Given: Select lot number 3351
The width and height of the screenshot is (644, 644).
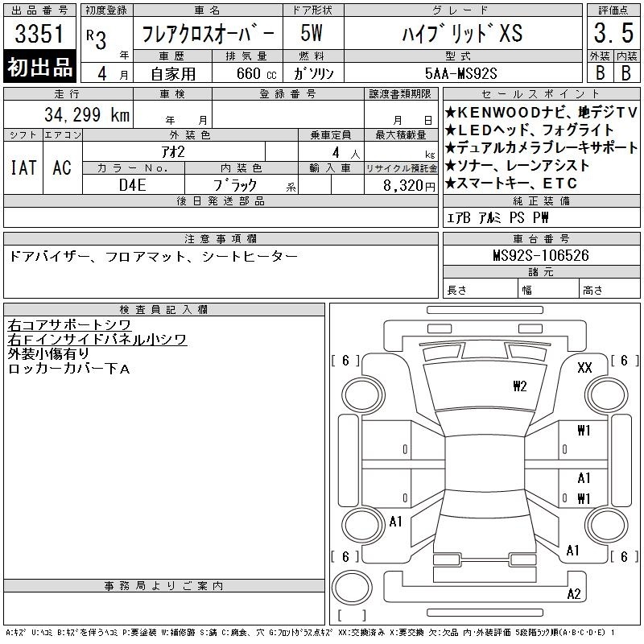Looking at the screenshot, I should pyautogui.click(x=40, y=35).
